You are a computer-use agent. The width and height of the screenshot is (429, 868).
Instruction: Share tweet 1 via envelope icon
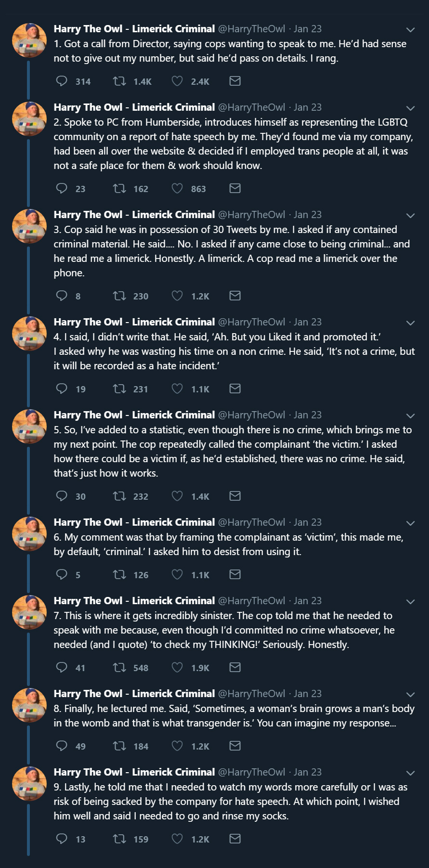tap(235, 81)
